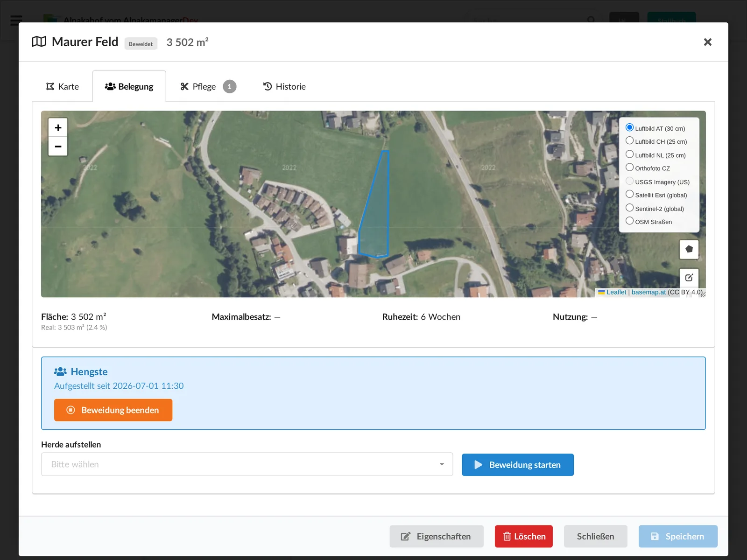Open Eigenschaften of the field
Viewport: 747px width, 560px height.
(437, 536)
